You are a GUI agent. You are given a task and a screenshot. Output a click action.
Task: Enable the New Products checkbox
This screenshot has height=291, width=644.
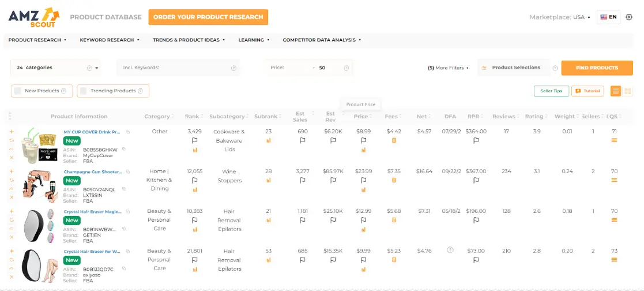pyautogui.click(x=18, y=91)
